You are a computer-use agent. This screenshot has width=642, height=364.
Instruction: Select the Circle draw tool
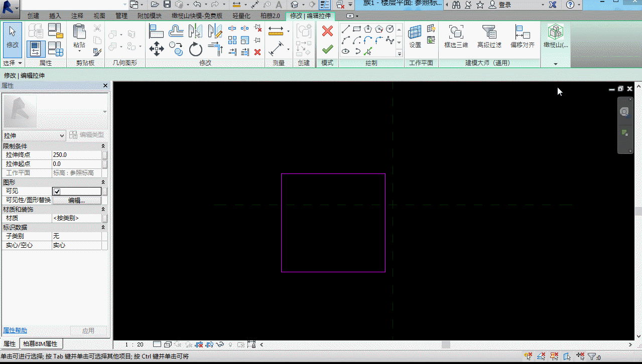[x=390, y=29]
